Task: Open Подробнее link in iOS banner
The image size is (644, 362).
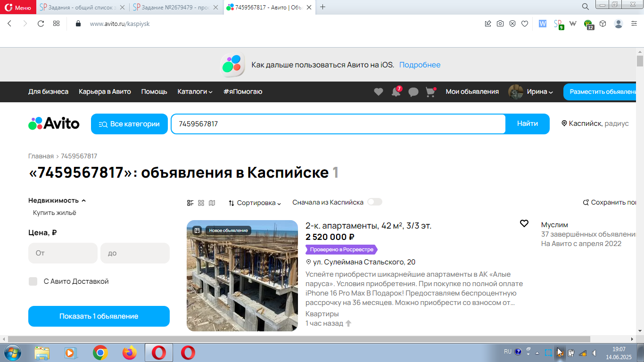Action: tap(420, 65)
